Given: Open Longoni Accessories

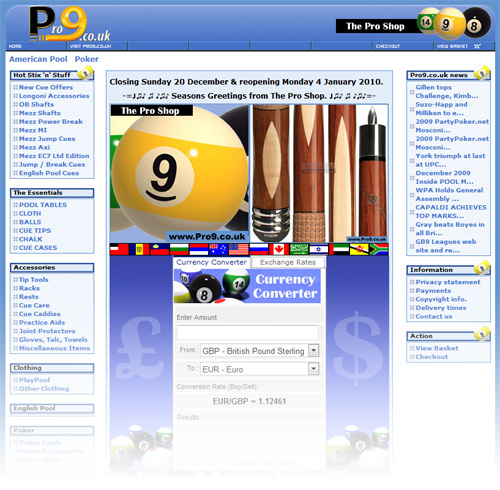Looking at the screenshot, I should (54, 96).
